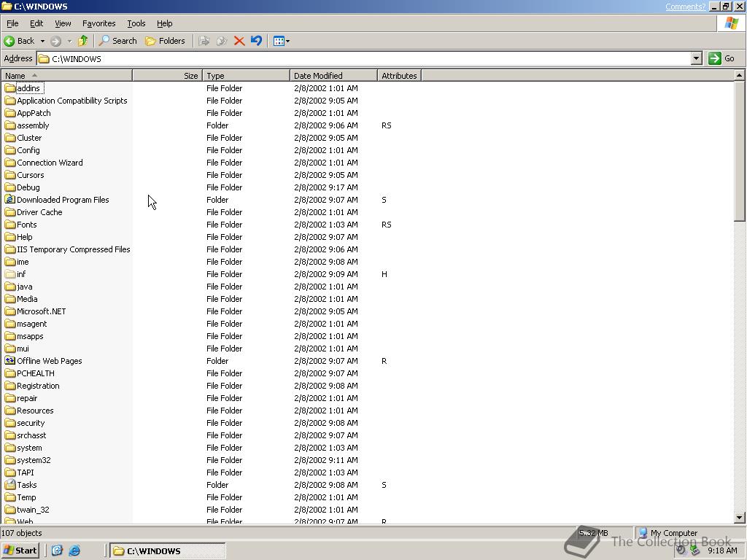Viewport: 747px width, 560px height.
Task: Click the vertical scrollbar thumb
Action: 740,151
